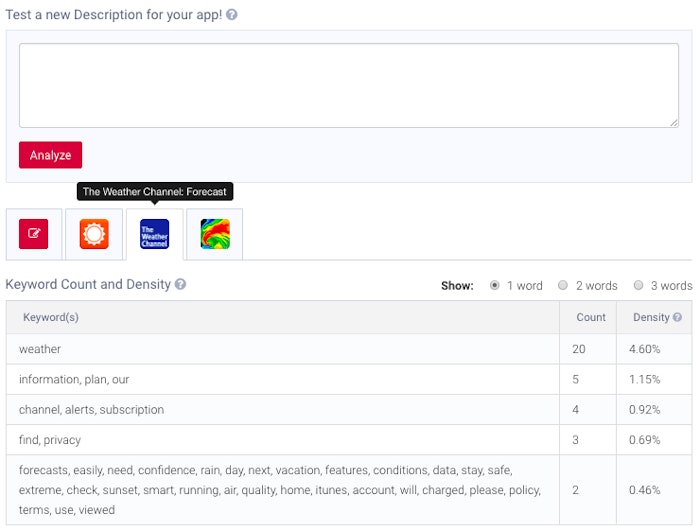
Task: Click help icon beside Keyword Count and Density
Action: [x=181, y=284]
